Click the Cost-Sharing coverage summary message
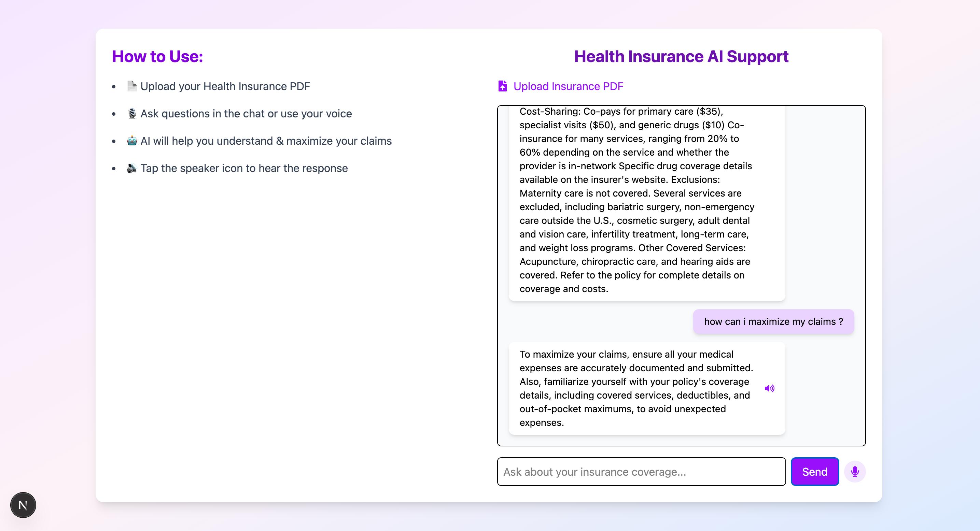Screen dimensions: 980x531 point(636,200)
